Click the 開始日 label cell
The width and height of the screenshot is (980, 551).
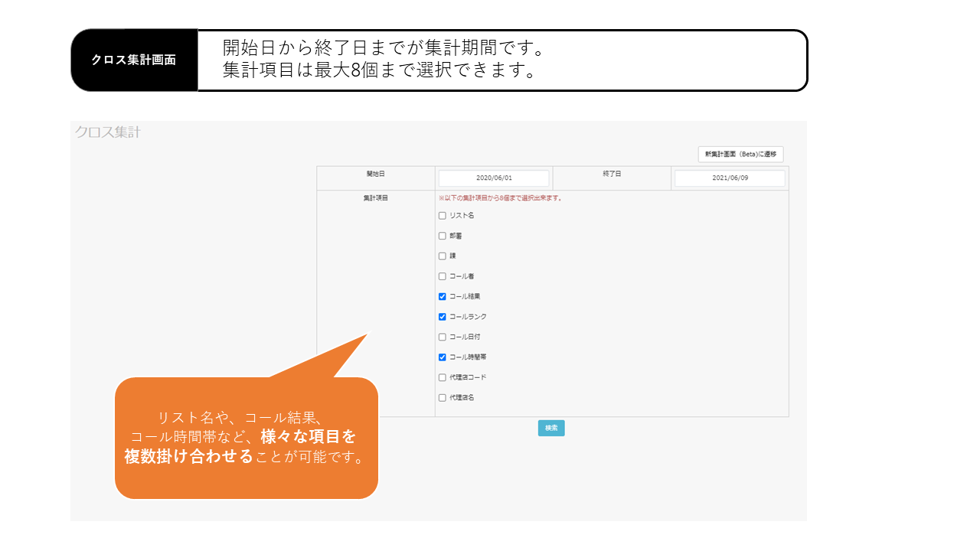pos(376,178)
